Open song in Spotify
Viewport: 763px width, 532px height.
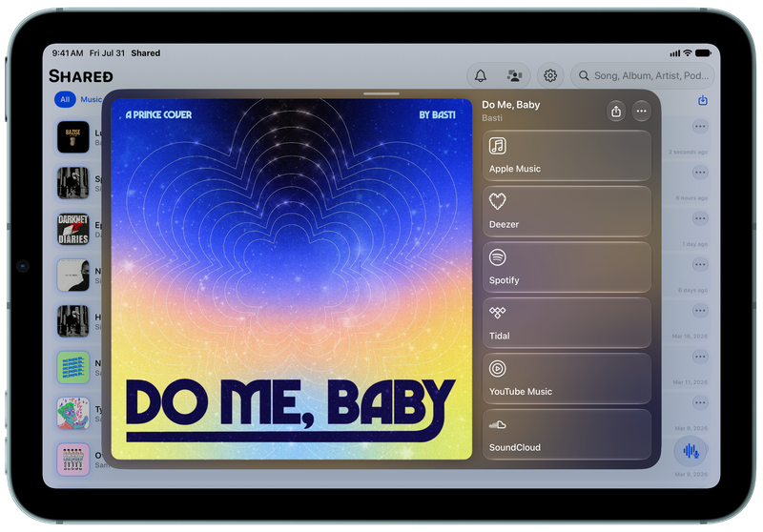[x=567, y=267]
